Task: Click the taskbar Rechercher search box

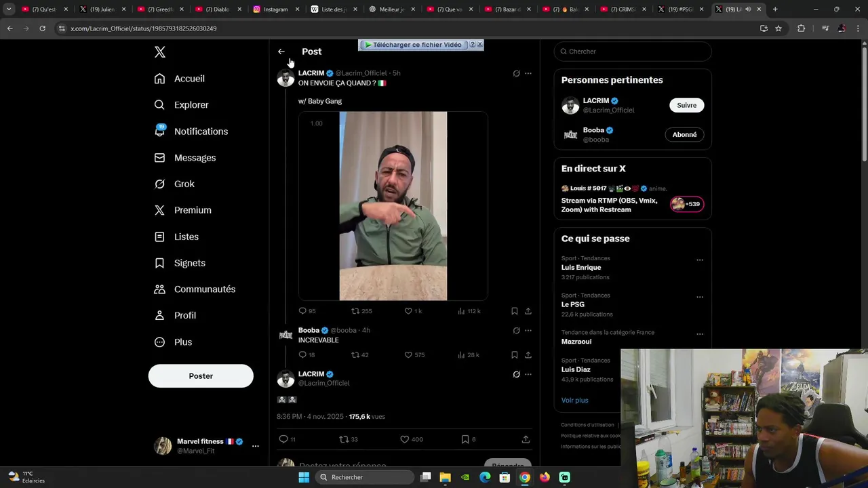Action: [x=365, y=477]
